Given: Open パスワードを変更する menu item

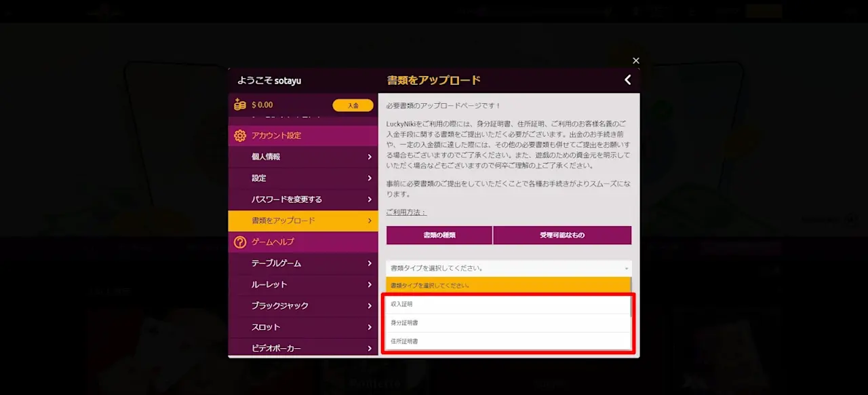Looking at the screenshot, I should pyautogui.click(x=303, y=200).
